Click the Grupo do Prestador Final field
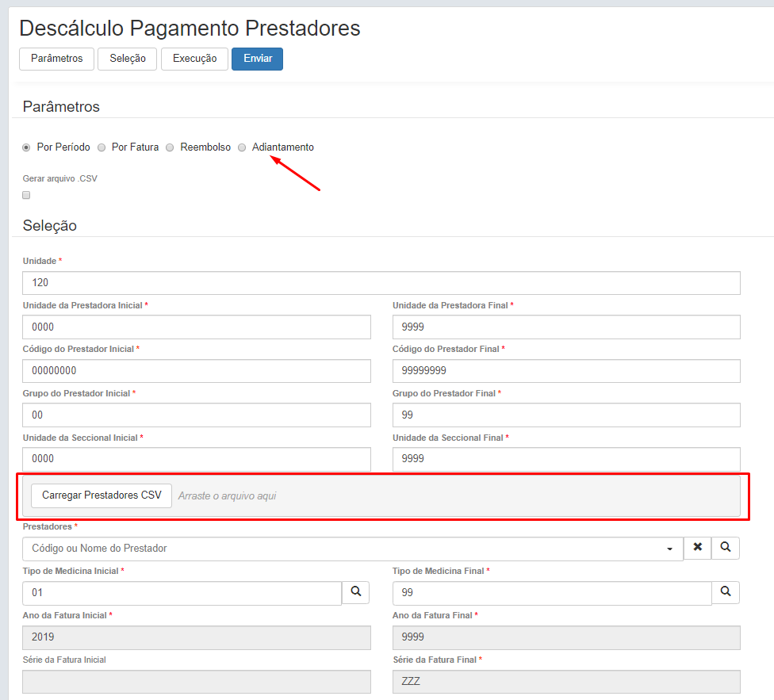 (566, 415)
